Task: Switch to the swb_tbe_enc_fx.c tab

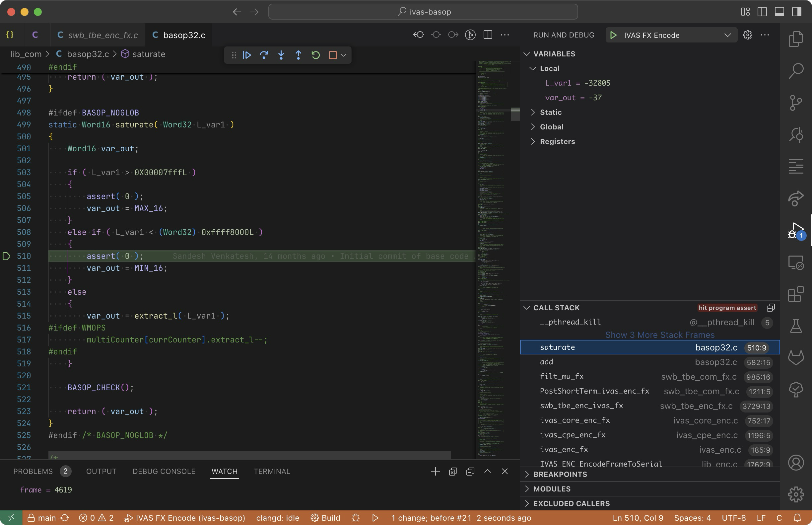Action: click(x=102, y=35)
